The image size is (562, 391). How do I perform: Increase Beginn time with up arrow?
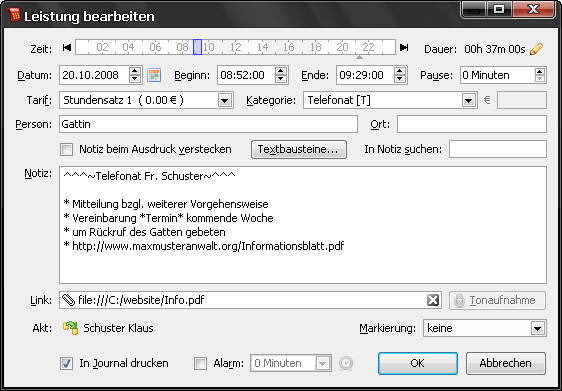(x=281, y=71)
